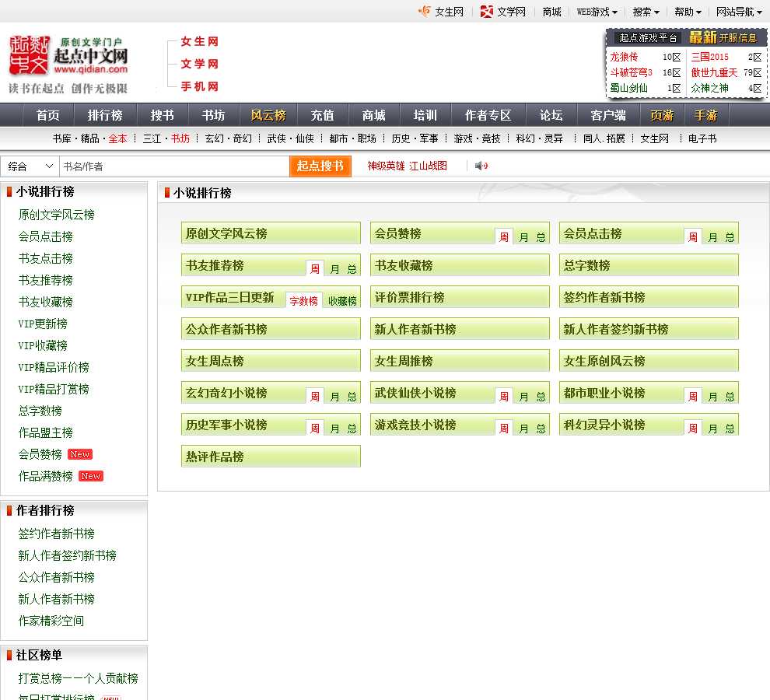Open sidebar link 打赏总榜——个人贡献榜
Screen dimensions: 770x700
click(78, 678)
